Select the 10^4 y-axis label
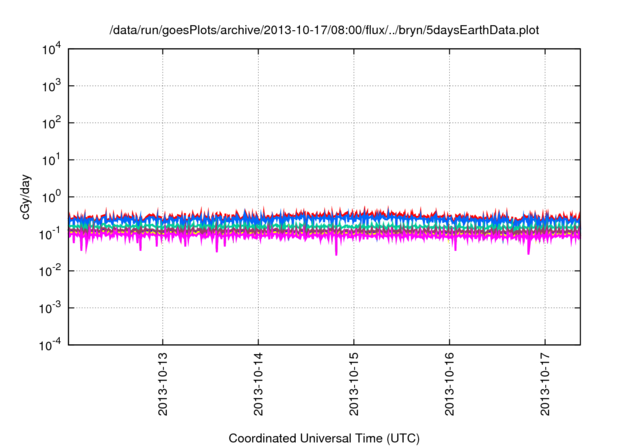Viewport: 640px width, 448px height. tap(52, 50)
